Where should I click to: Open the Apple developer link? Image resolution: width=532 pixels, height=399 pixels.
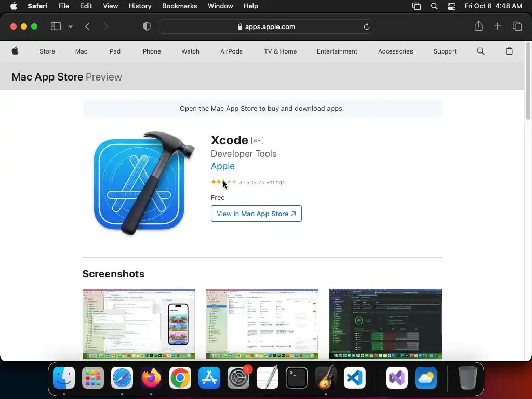coord(222,166)
